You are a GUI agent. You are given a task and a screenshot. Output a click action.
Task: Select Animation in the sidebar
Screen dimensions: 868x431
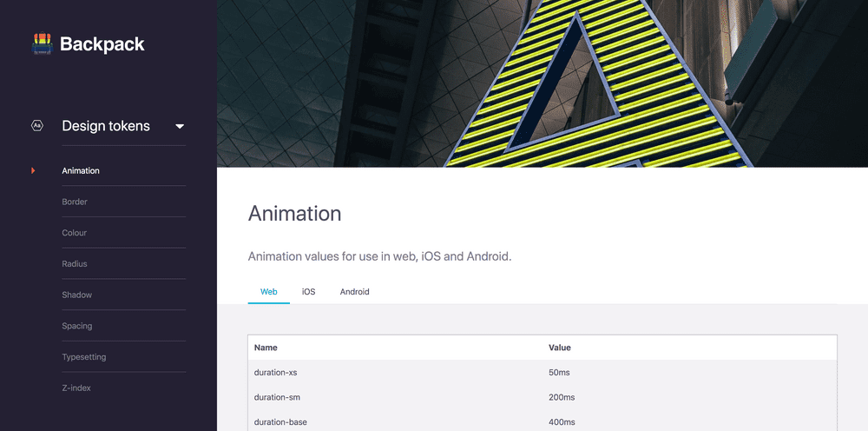point(81,171)
